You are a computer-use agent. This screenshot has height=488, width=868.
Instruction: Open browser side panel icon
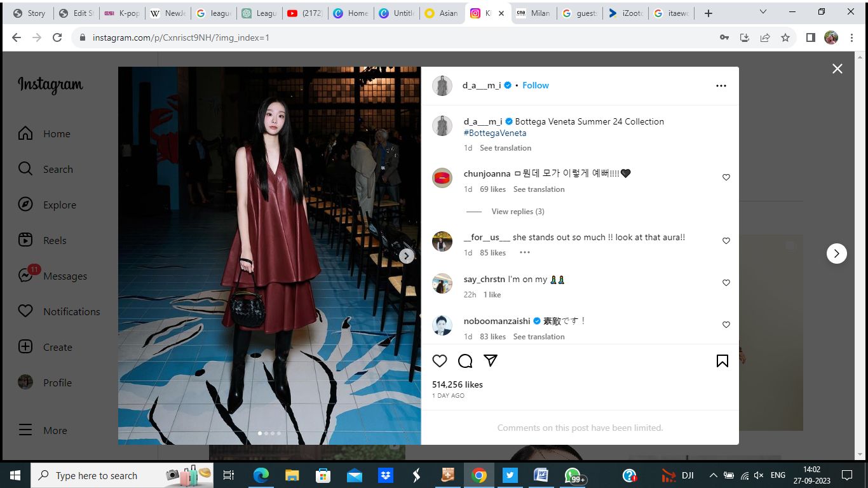point(810,37)
